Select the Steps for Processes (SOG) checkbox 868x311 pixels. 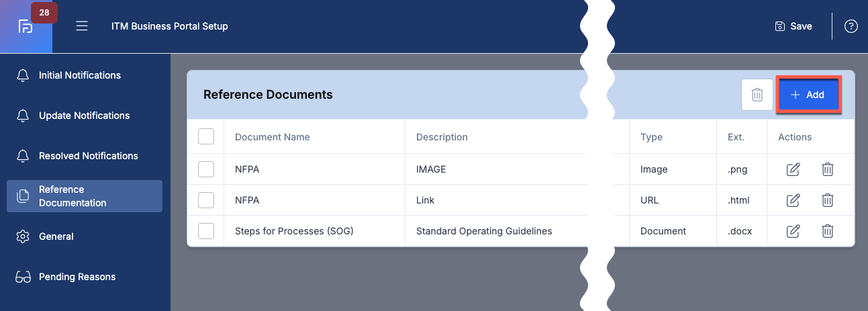(x=206, y=231)
